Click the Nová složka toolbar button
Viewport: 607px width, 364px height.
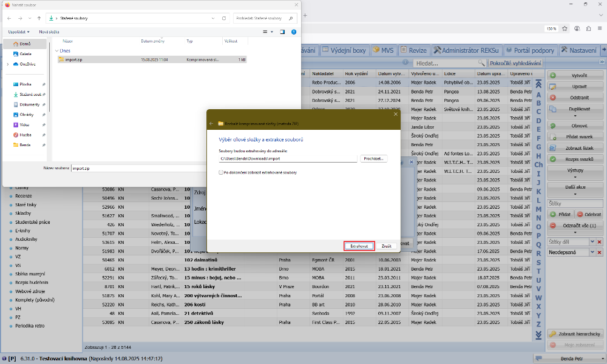pyautogui.click(x=49, y=32)
